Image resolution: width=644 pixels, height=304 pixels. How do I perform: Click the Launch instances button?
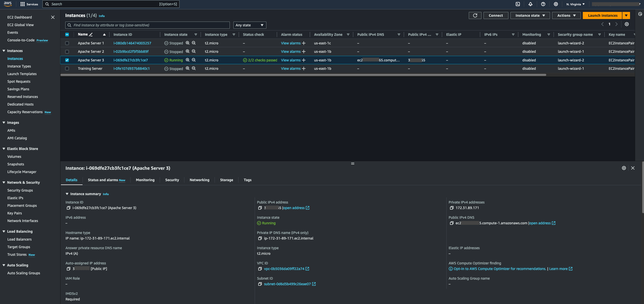tap(603, 15)
